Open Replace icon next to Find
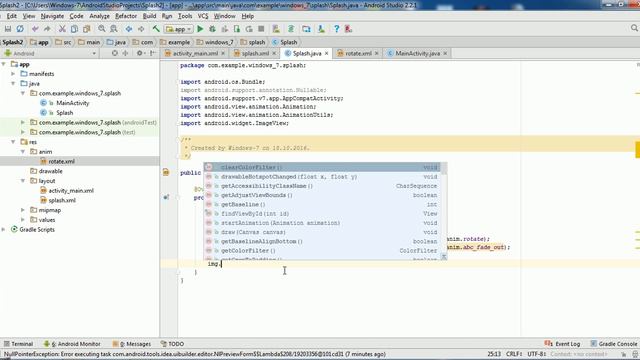 (114, 29)
